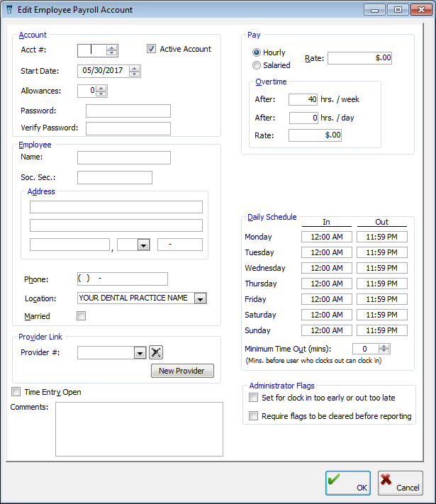Viewport: 436px width, 504px height.
Task: Click Saturday In time field
Action: click(327, 315)
